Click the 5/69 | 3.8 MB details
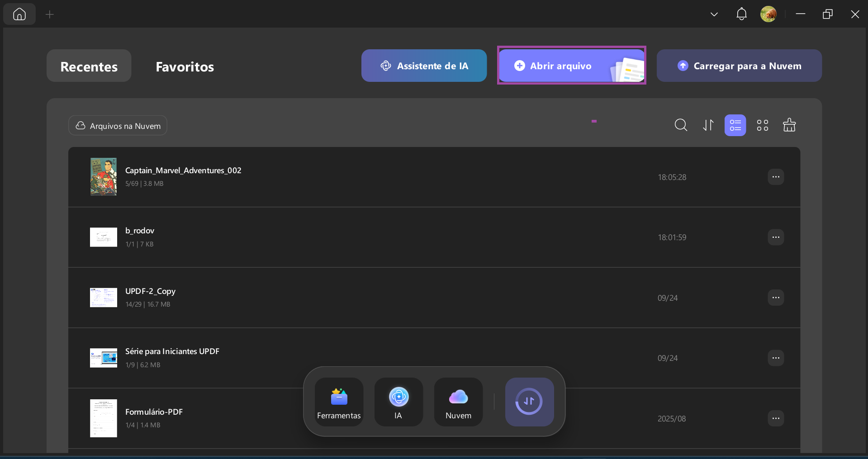Screen dimensions: 868x459 [x=144, y=184]
